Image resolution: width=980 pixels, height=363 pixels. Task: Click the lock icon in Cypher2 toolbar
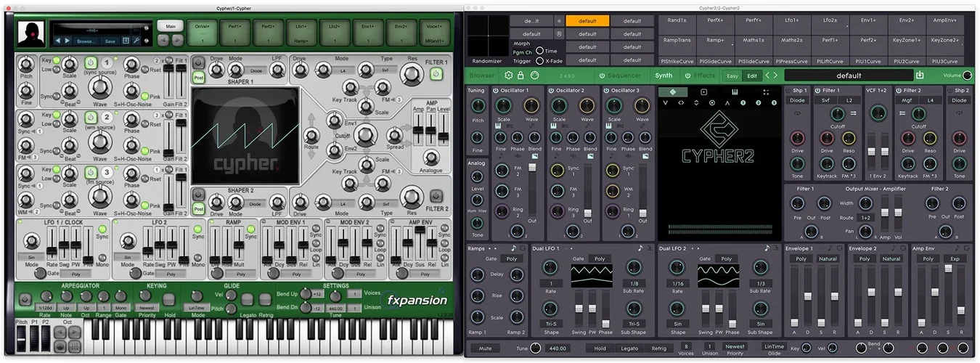[521, 76]
